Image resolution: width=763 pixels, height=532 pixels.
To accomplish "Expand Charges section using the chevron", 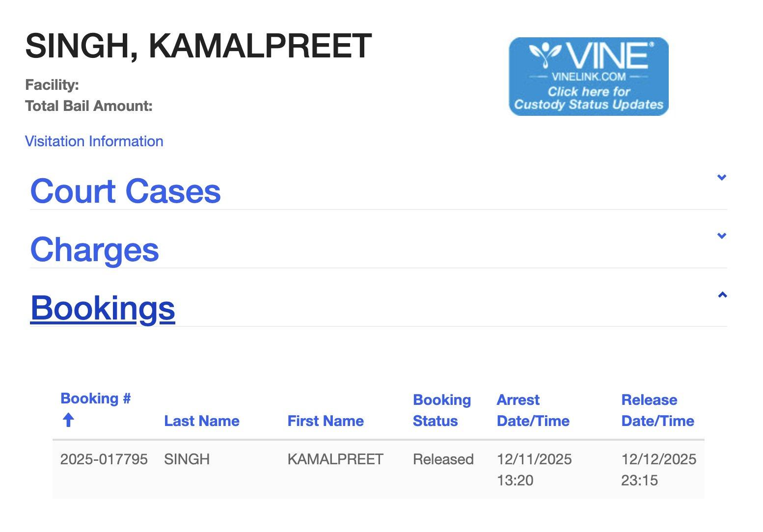I will (x=721, y=236).
